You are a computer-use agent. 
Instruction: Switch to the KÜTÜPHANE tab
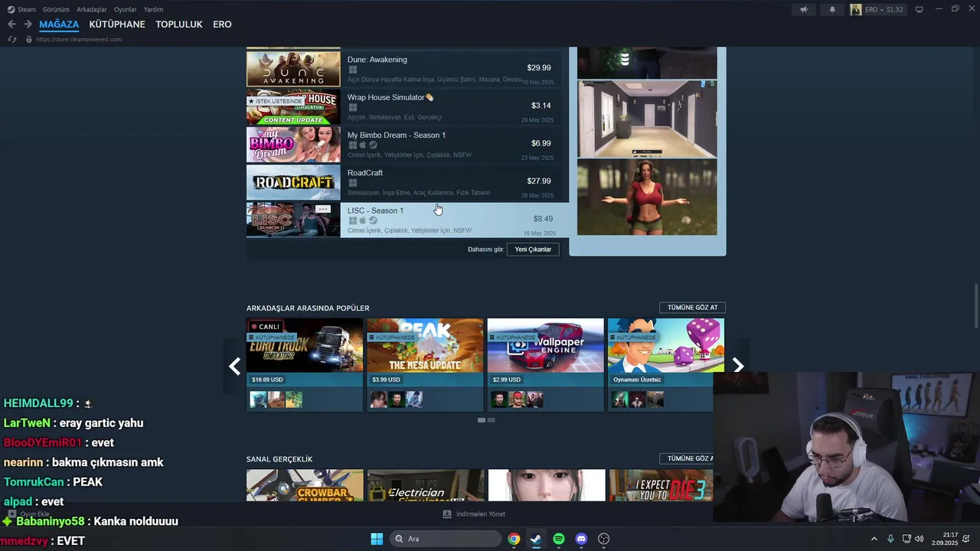coord(117,24)
